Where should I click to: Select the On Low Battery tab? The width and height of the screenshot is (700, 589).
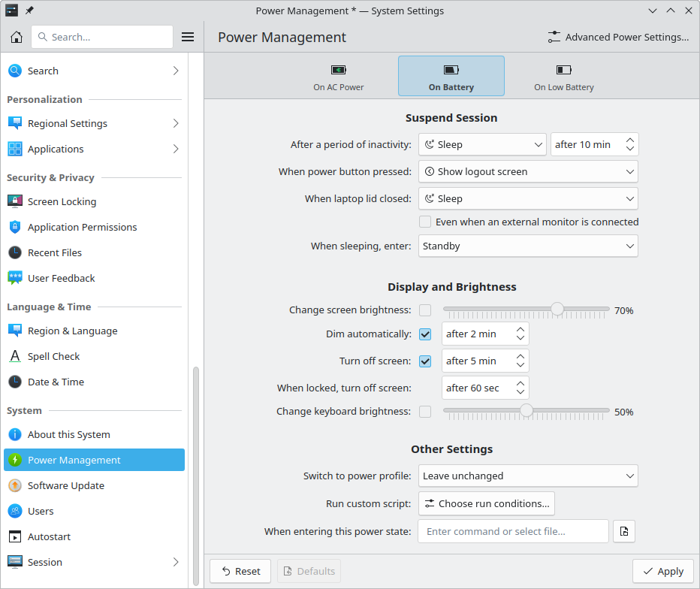(563, 77)
